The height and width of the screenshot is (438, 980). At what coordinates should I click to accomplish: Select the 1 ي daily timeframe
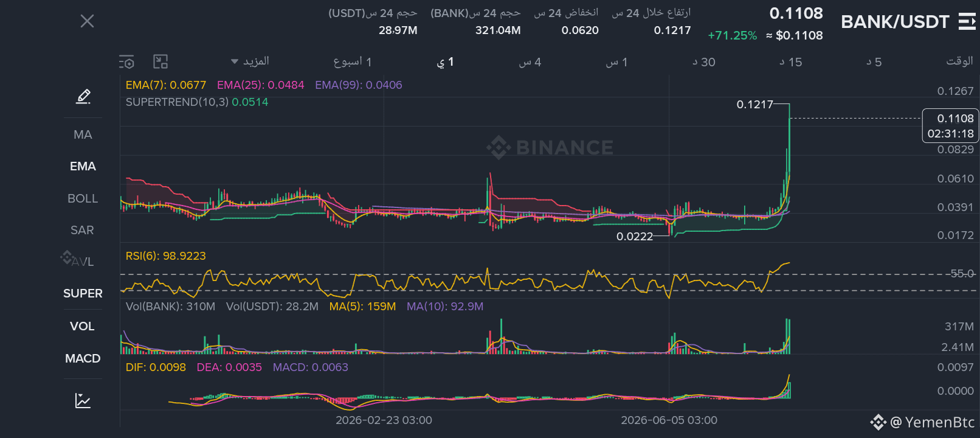445,62
